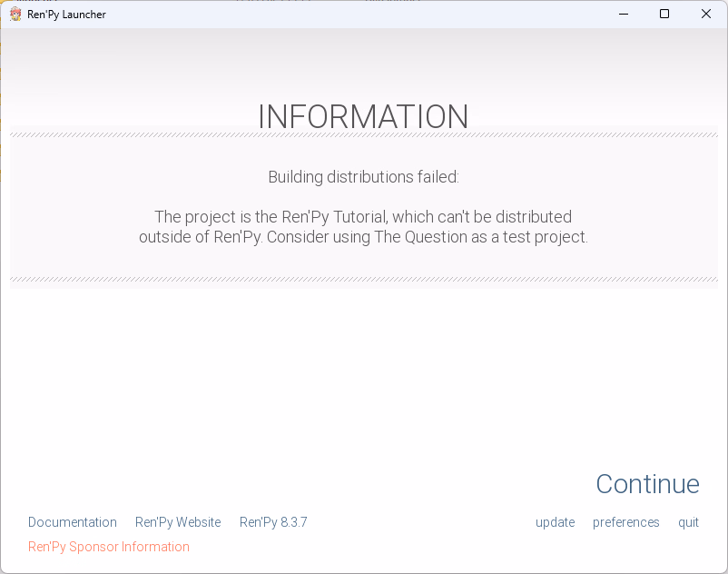The height and width of the screenshot is (574, 728).
Task: Close the Ren'Py Launcher window
Action: [x=706, y=14]
